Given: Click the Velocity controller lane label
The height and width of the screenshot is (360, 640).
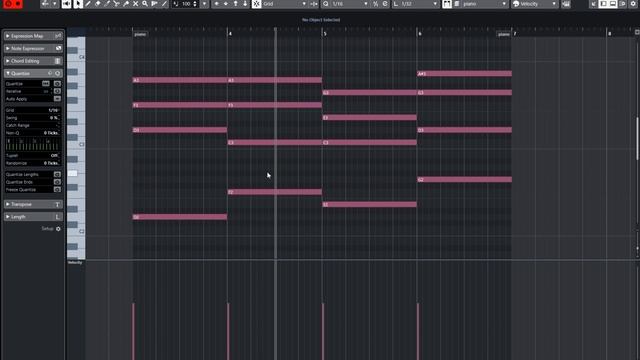Looking at the screenshot, I should pyautogui.click(x=75, y=262).
